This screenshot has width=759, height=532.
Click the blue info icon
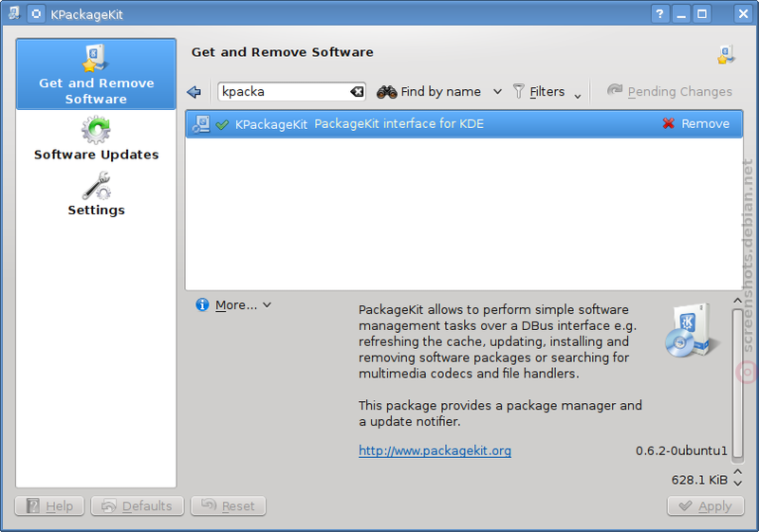202,304
